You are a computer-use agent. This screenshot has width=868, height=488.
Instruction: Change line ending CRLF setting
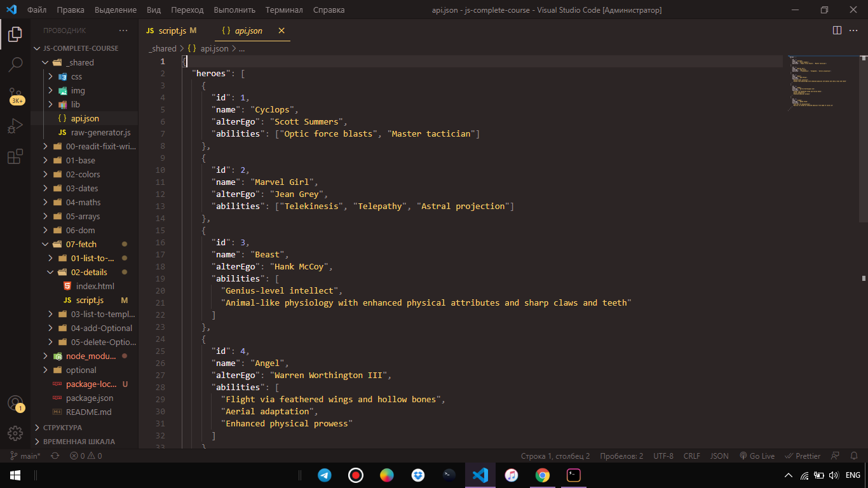pyautogui.click(x=692, y=456)
